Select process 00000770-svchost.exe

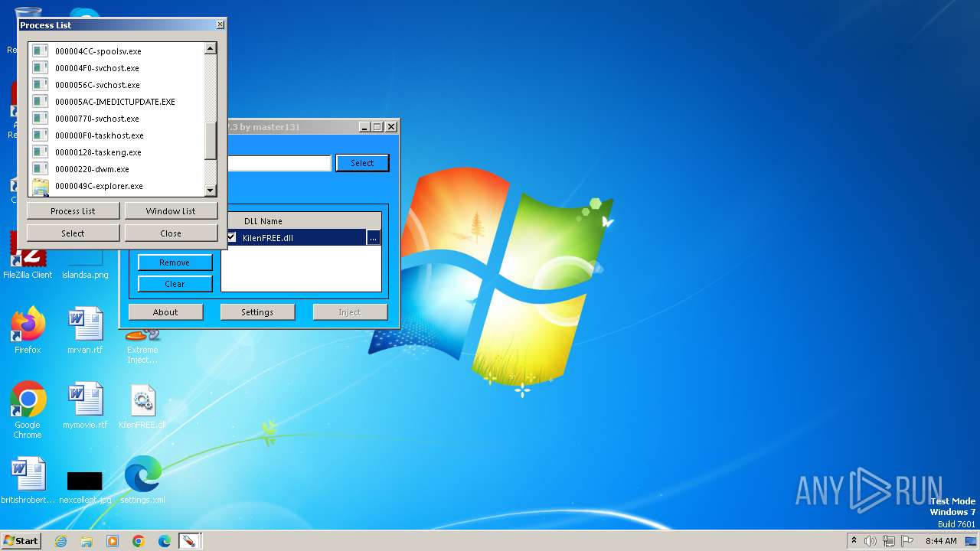[96, 119]
